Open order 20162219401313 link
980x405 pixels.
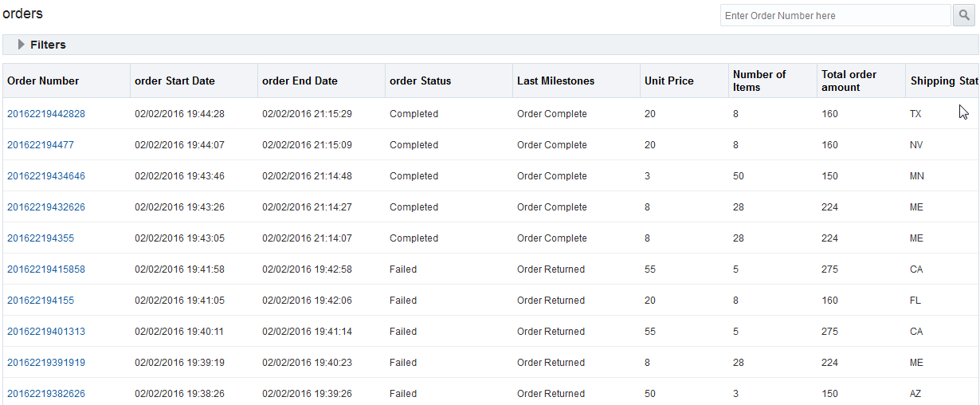coord(46,332)
